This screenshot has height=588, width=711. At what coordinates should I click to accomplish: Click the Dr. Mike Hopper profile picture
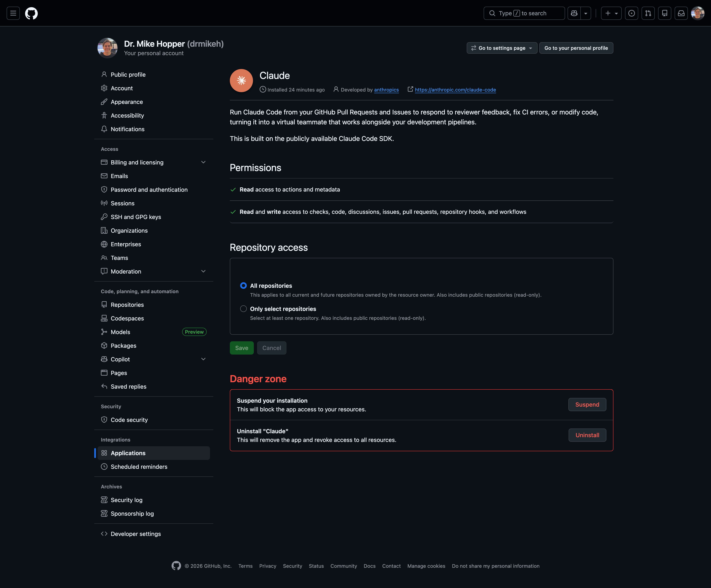(108, 48)
